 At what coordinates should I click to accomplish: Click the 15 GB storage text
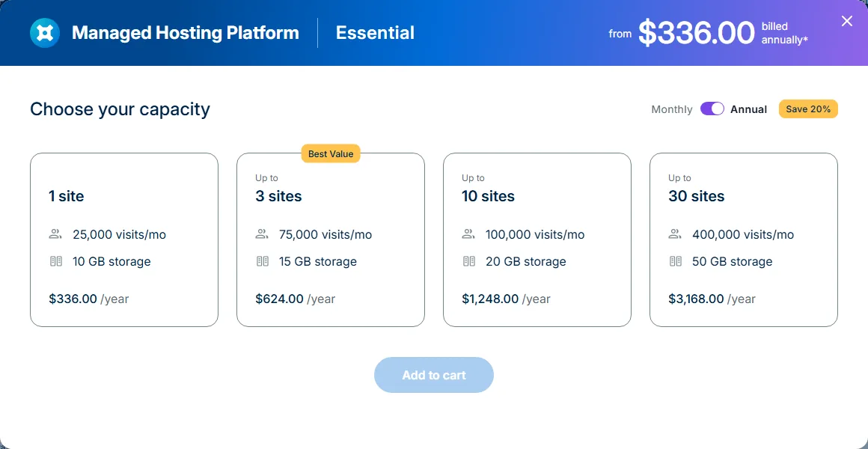click(318, 261)
